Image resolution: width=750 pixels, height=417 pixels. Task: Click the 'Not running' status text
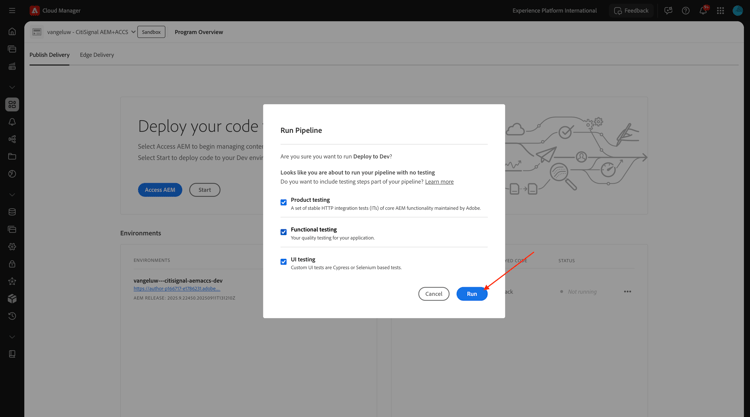(582, 292)
